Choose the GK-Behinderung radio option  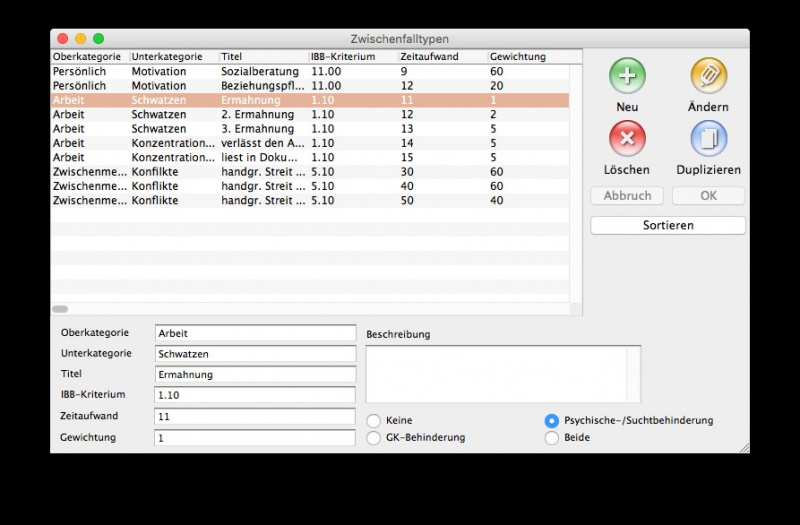[x=374, y=438]
